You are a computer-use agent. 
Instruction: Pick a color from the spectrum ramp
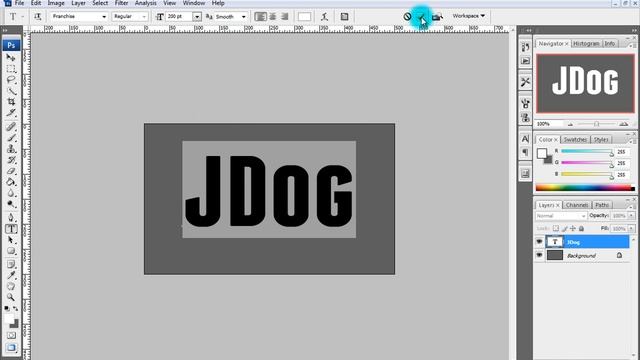(585, 188)
